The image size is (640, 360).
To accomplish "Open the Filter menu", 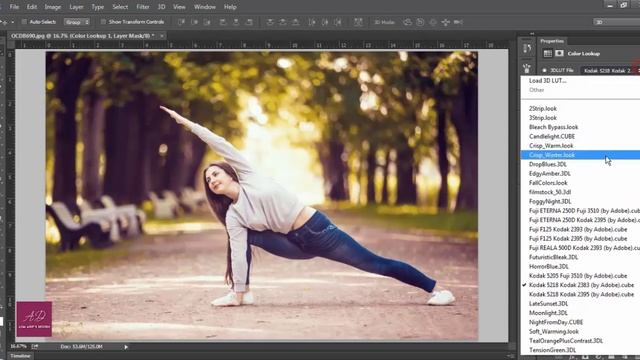I will (143, 7).
